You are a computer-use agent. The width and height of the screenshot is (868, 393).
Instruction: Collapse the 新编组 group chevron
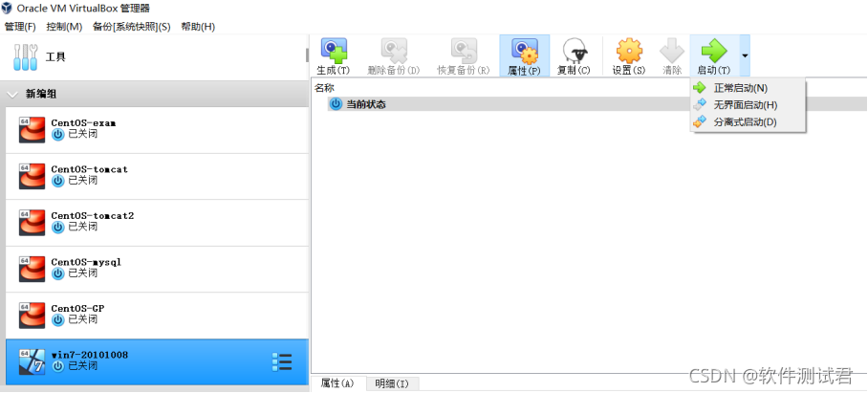[12, 95]
